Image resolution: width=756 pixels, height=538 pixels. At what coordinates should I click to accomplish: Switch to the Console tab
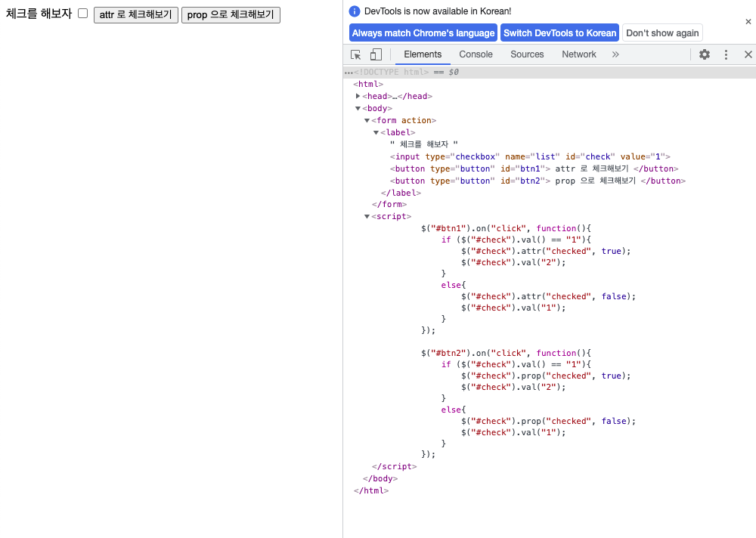[x=476, y=54]
